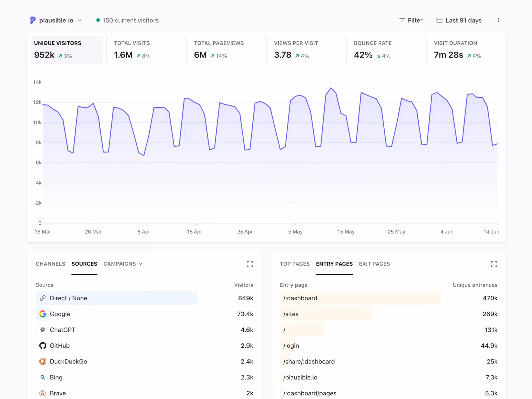The image size is (532, 399).
Task: Click the 26 Mar date label
Action: (x=93, y=232)
